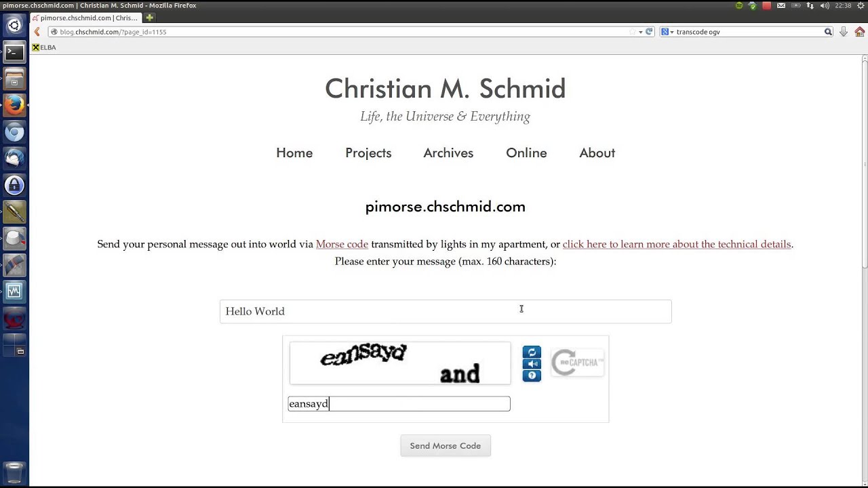Image resolution: width=868 pixels, height=488 pixels.
Task: Open the Home menu item
Action: point(294,152)
